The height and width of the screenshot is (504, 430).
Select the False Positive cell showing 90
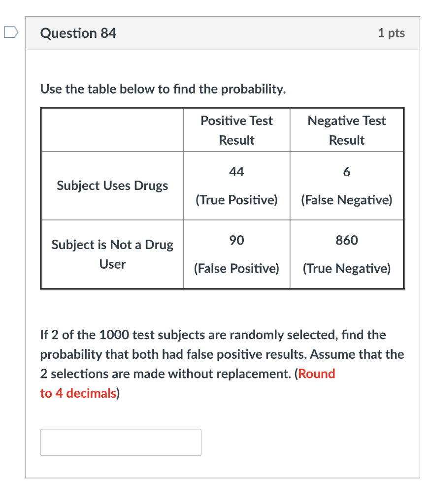(236, 254)
